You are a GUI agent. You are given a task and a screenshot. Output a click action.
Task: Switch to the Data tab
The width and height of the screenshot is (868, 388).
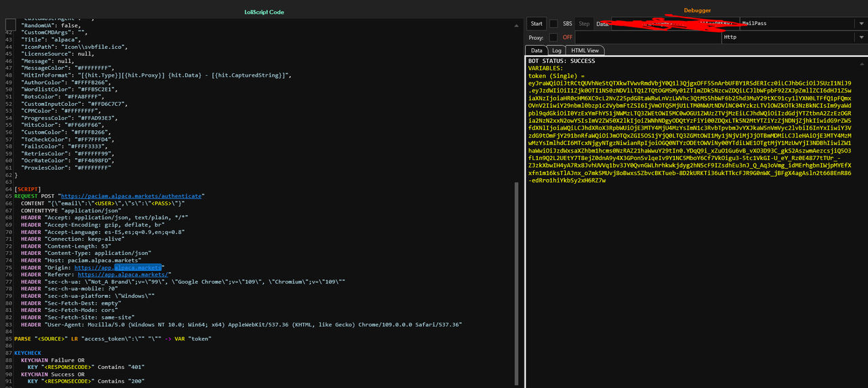[x=536, y=50]
